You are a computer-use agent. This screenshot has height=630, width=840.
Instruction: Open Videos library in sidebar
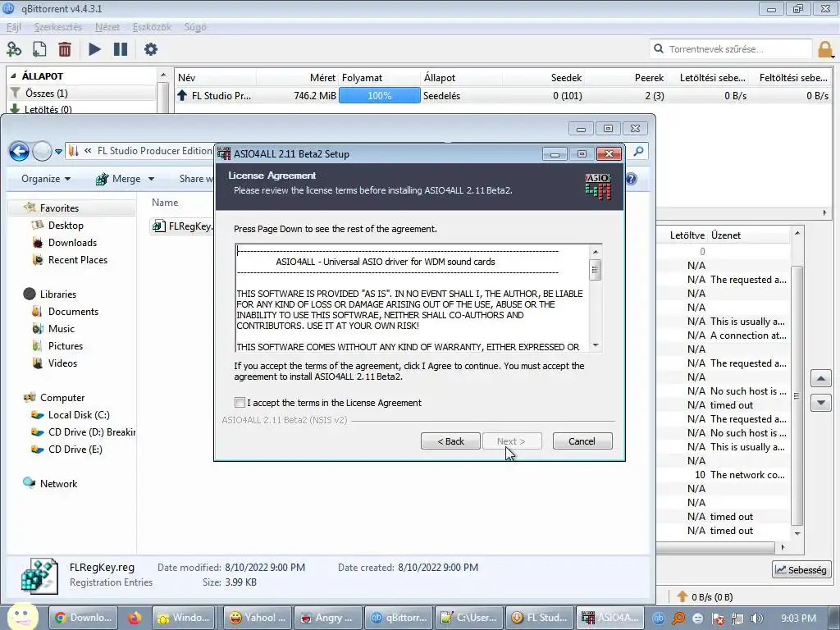point(62,363)
